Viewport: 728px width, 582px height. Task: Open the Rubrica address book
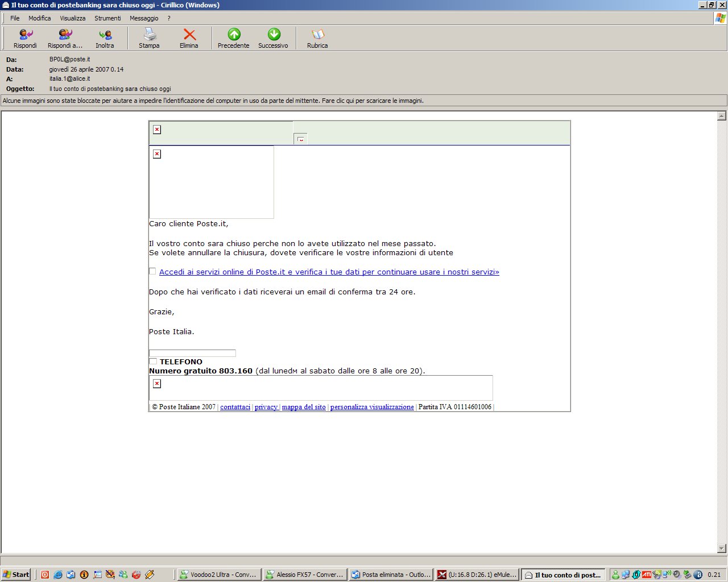coord(317,39)
